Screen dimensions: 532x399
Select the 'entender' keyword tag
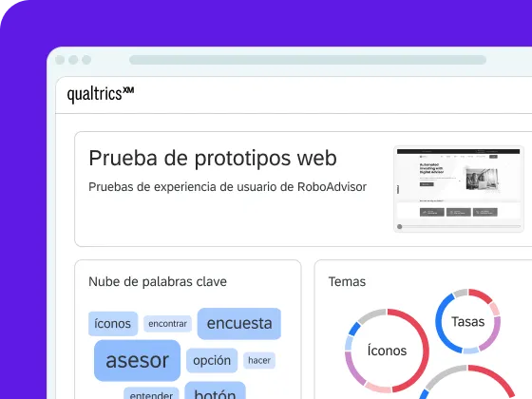point(151,393)
